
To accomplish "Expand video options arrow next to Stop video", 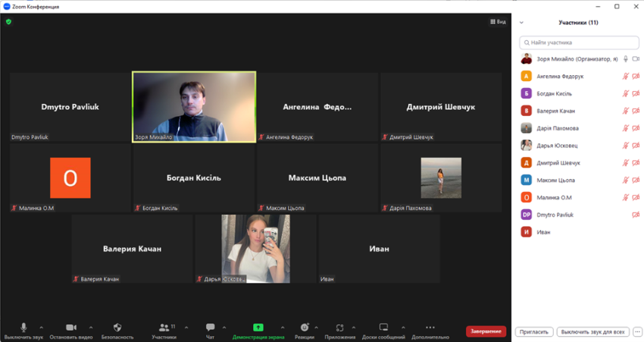I will coord(91,328).
